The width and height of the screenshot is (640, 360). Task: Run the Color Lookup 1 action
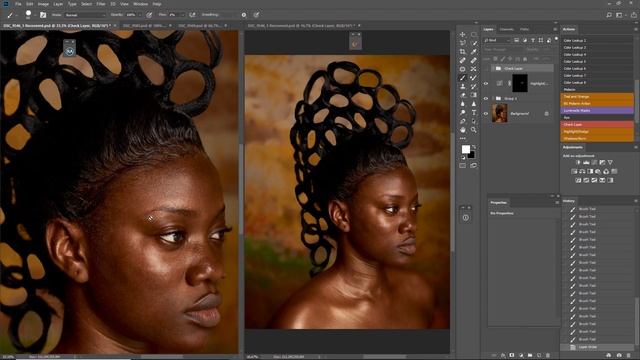coord(597,40)
